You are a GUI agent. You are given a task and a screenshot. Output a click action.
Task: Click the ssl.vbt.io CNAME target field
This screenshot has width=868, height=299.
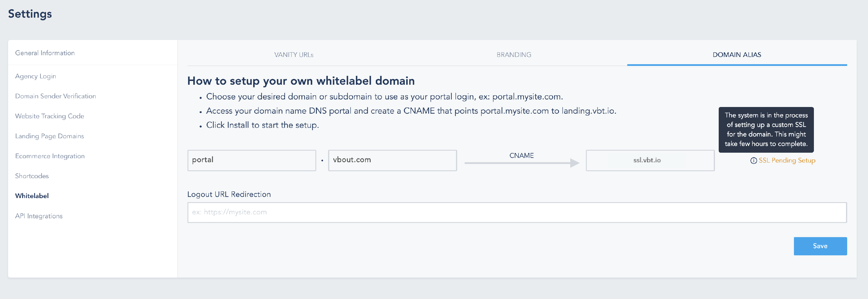coord(650,160)
